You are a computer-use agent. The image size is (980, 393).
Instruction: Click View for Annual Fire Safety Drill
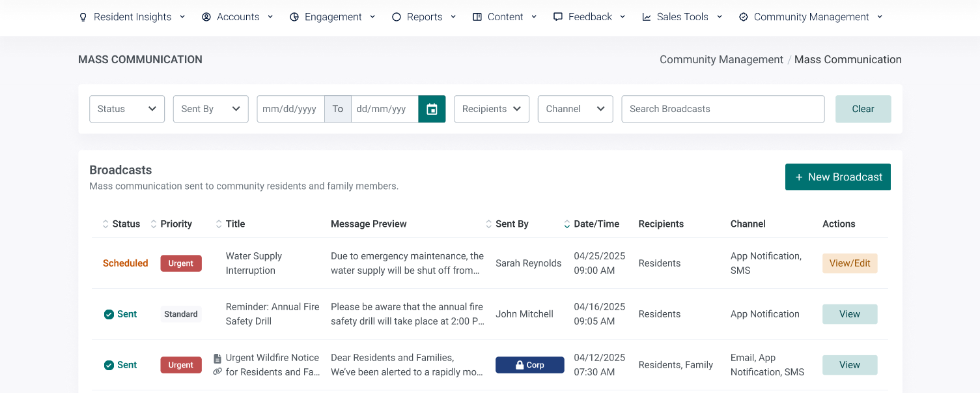pyautogui.click(x=850, y=314)
